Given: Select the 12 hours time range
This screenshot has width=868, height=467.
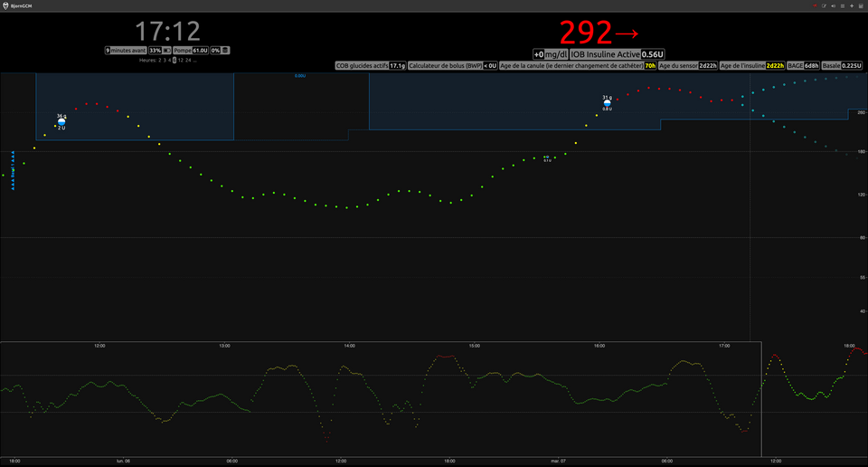Looking at the screenshot, I should click(182, 60).
